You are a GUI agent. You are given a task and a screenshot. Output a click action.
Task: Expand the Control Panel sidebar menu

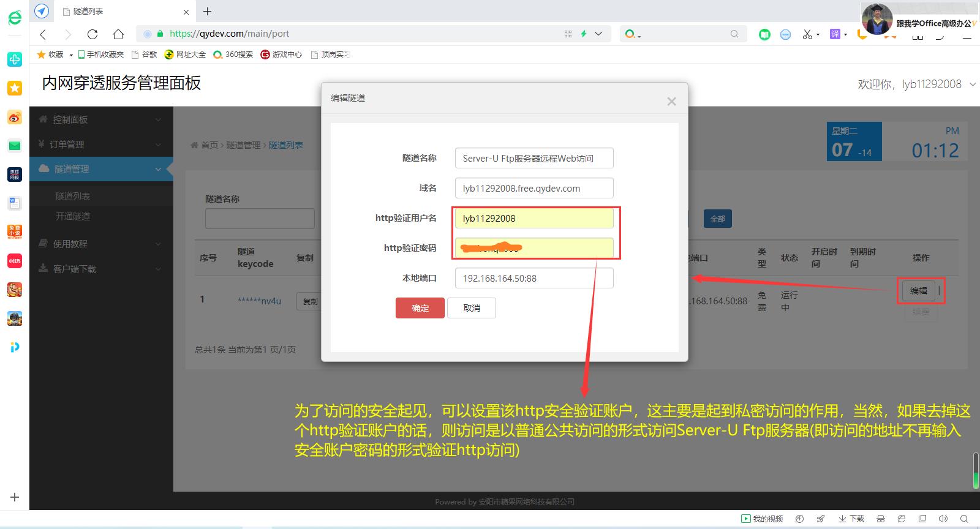101,119
